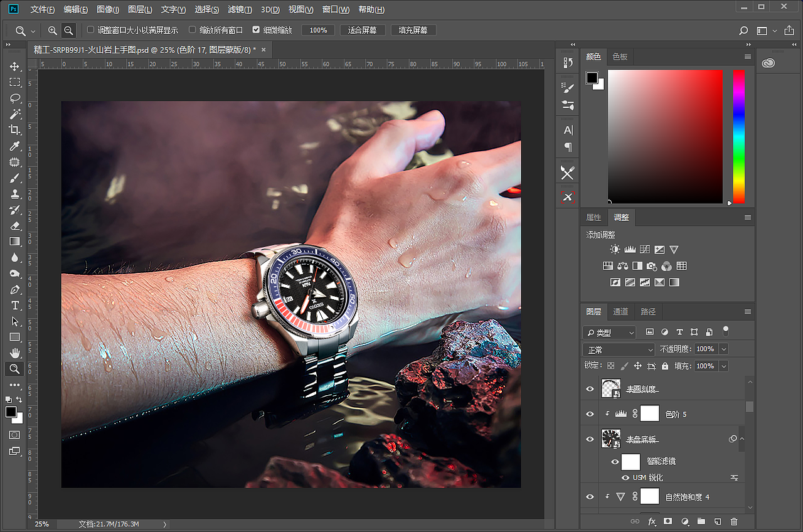Select the Pen tool
The width and height of the screenshot is (803, 532).
click(x=14, y=290)
